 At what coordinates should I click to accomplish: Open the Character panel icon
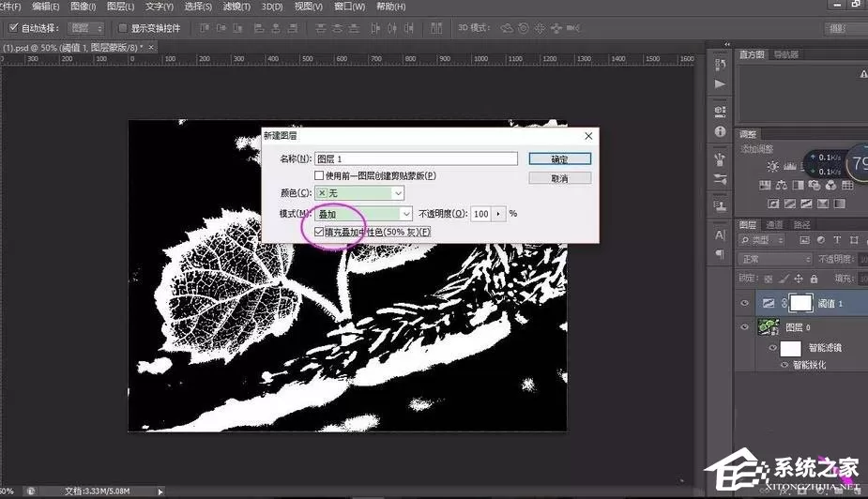tap(720, 234)
